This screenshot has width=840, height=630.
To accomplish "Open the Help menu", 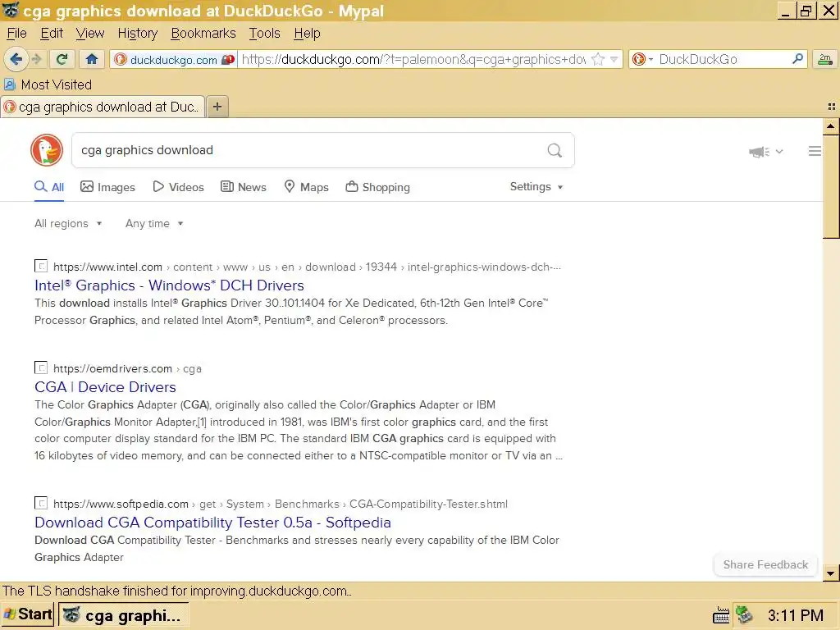I will tap(307, 33).
